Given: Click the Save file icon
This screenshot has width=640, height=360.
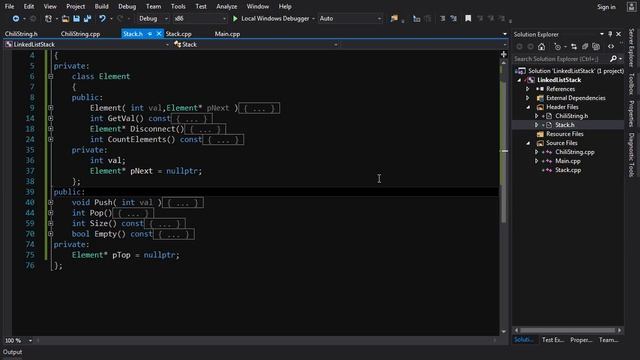Looking at the screenshot, I should 76,19.
